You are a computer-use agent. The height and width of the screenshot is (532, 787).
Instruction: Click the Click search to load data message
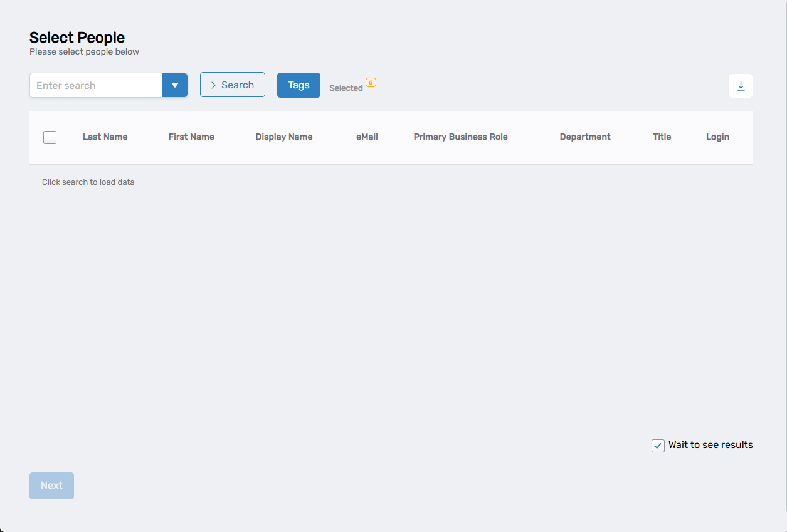[x=88, y=182]
